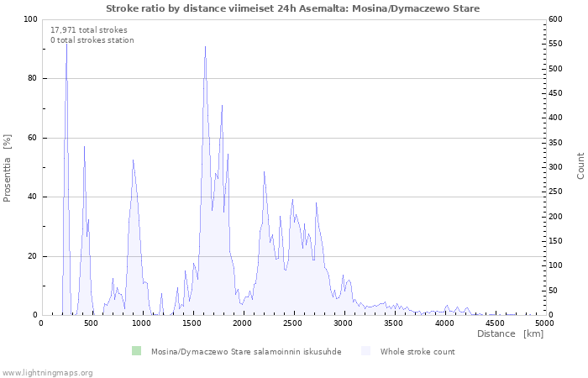The width and height of the screenshot is (588, 378).
Task: Click the green station ratio legend swatch
Action: 136,351
